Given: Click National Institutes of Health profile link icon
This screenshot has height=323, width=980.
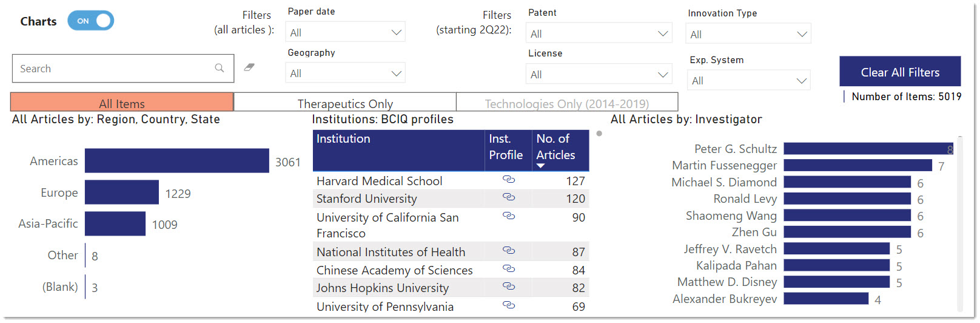Looking at the screenshot, I should tap(509, 251).
